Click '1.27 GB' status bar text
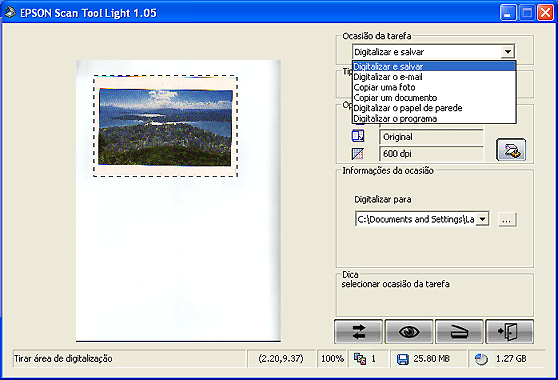558x380 pixels. tap(511, 359)
